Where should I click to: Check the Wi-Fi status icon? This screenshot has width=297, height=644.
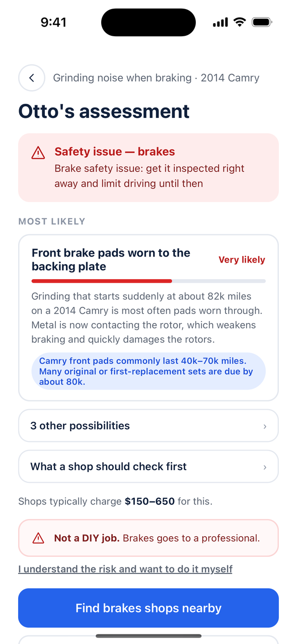[240, 22]
